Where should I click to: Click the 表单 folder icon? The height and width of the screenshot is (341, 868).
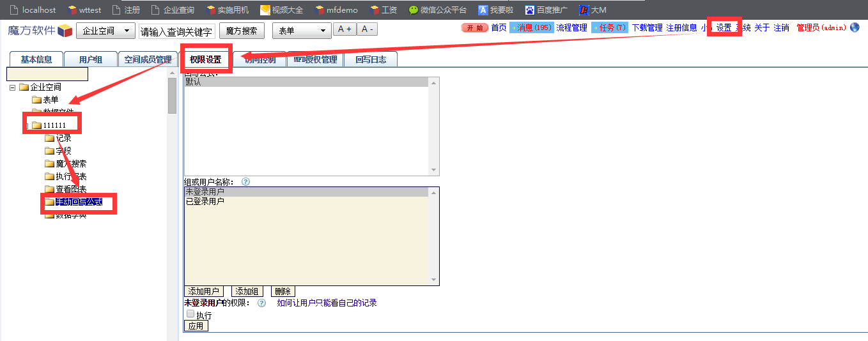point(36,100)
